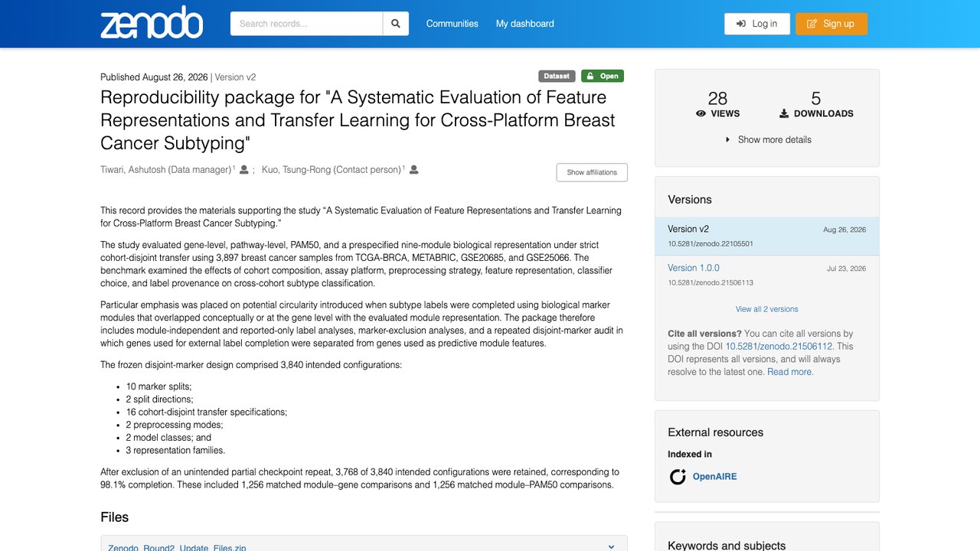Open the Read more link
This screenshot has width=980, height=551.
tap(790, 372)
